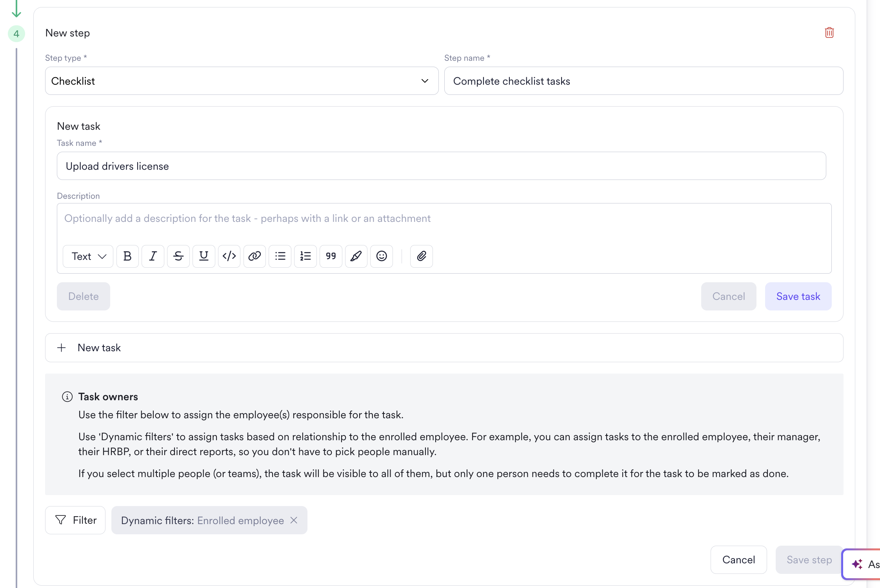Cancel the new task editing
This screenshot has width=880, height=588.
729,296
